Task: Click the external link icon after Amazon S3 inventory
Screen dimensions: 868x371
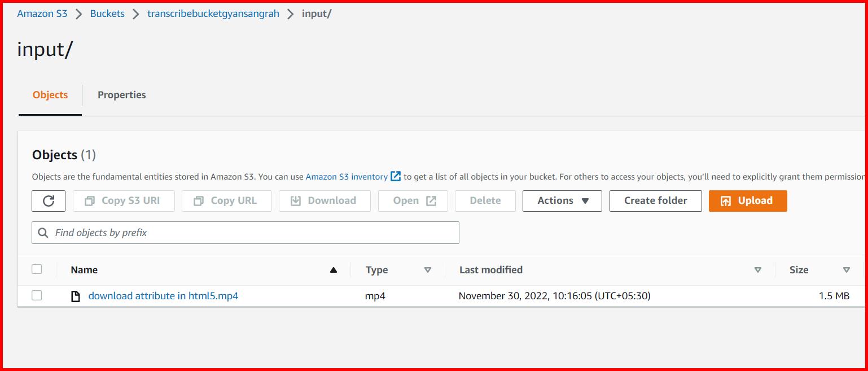Action: coord(395,176)
